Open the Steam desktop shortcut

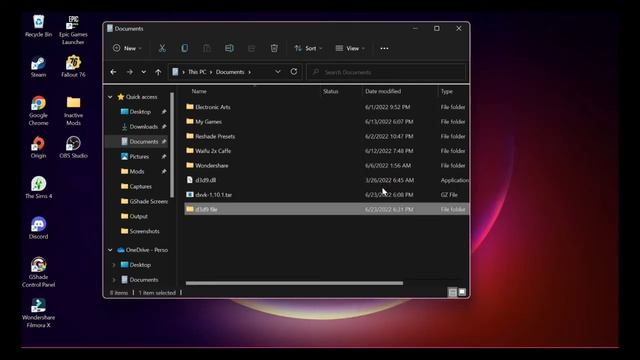[38, 67]
